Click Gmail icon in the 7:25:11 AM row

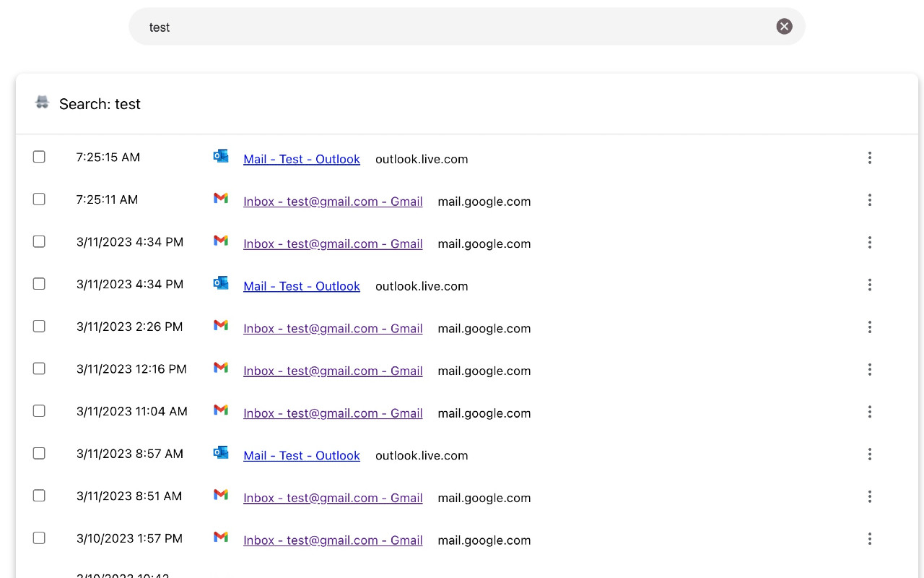click(x=221, y=198)
